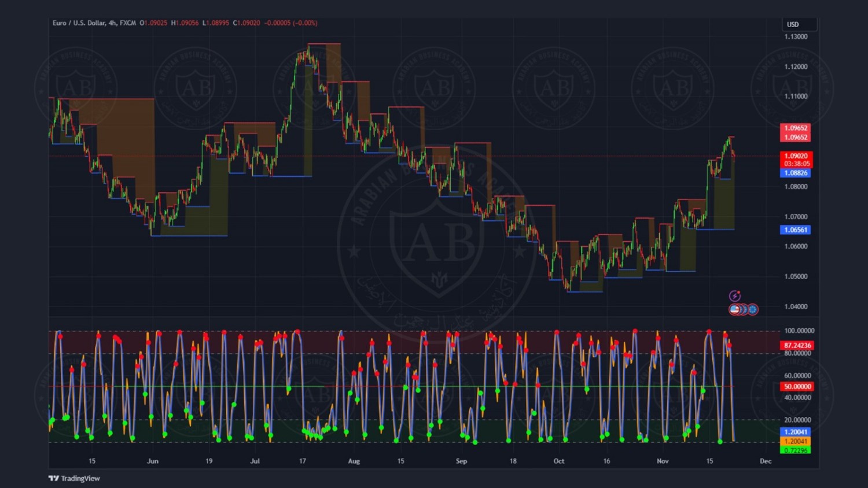The image size is (868, 488).
Task: Click the Jul date on time axis
Action: 255,461
